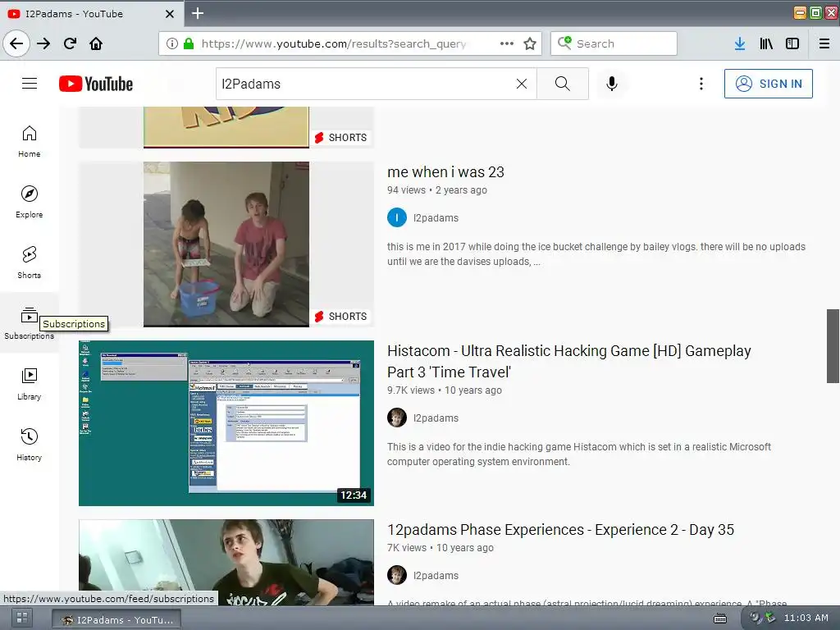This screenshot has height=630, width=840.
Task: Open the browser downloads panel
Action: point(740,43)
